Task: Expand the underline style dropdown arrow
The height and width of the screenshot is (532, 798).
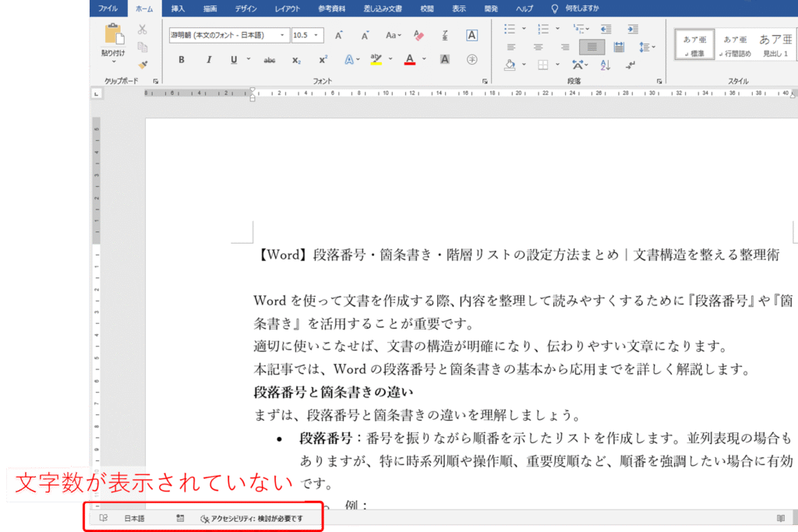Action: click(249, 59)
